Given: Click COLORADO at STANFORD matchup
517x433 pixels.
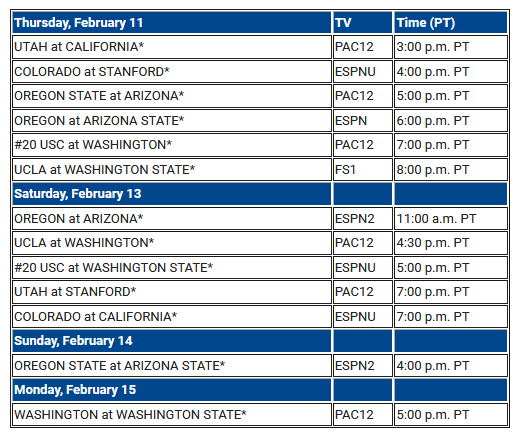Looking at the screenshot, I should (172, 72).
